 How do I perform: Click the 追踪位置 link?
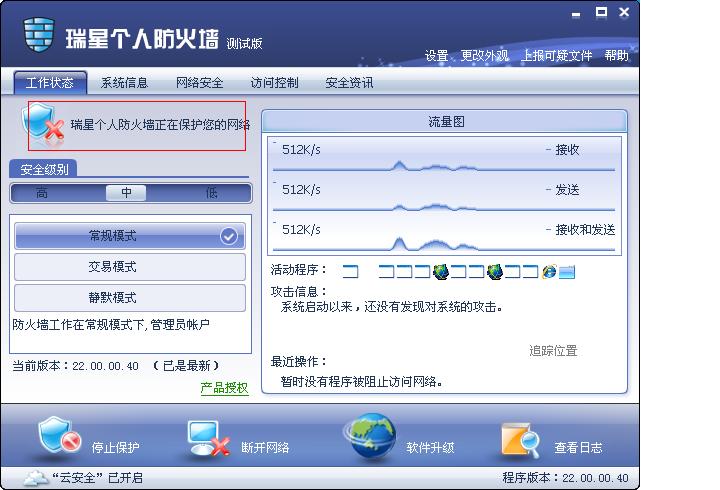pos(553,351)
